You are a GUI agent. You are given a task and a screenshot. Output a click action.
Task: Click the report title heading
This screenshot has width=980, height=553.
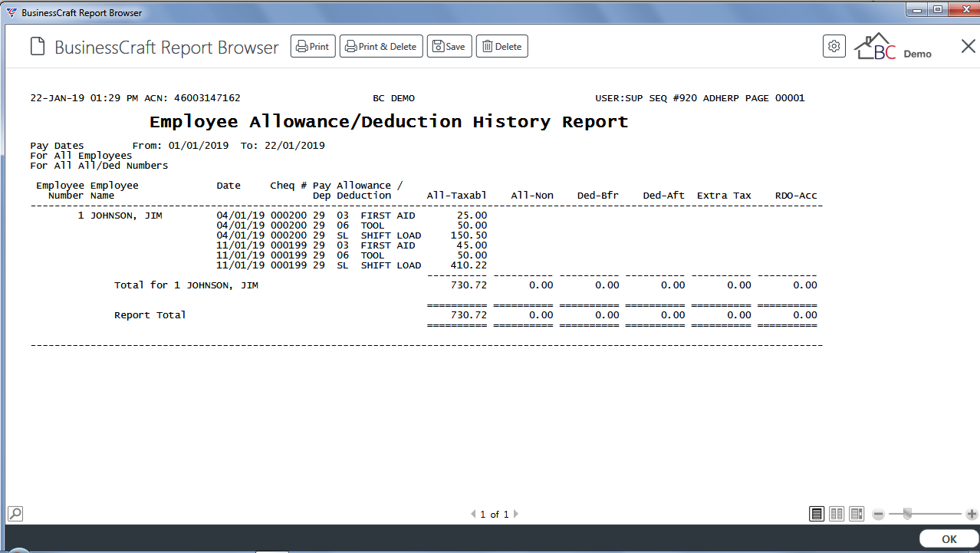[389, 122]
